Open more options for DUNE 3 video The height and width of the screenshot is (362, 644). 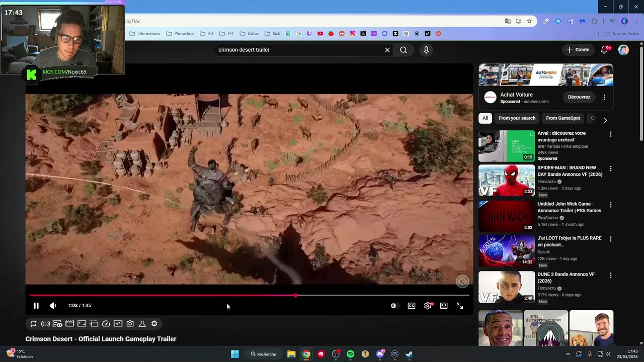[x=611, y=275]
